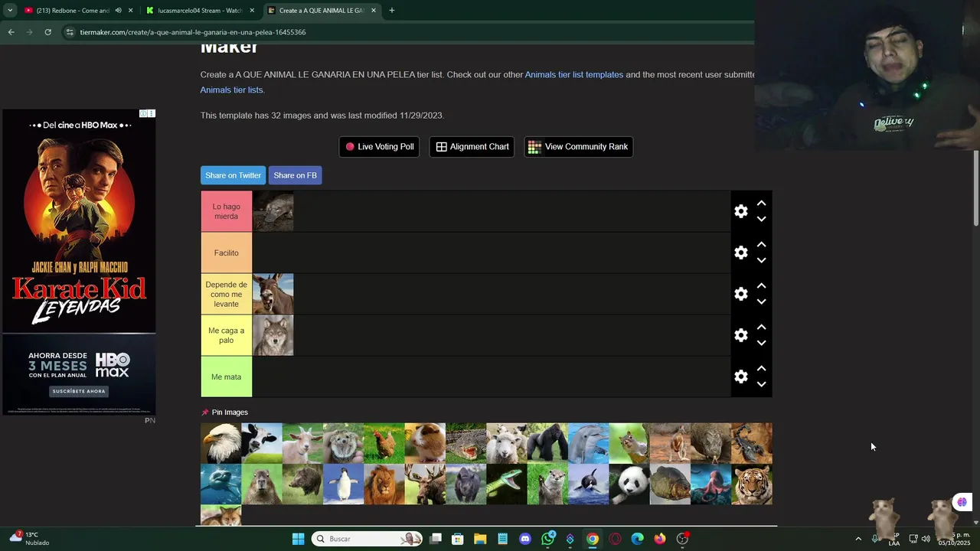Viewport: 980px width, 551px height.
Task: Pick the crocodile image
Action: [x=465, y=443]
